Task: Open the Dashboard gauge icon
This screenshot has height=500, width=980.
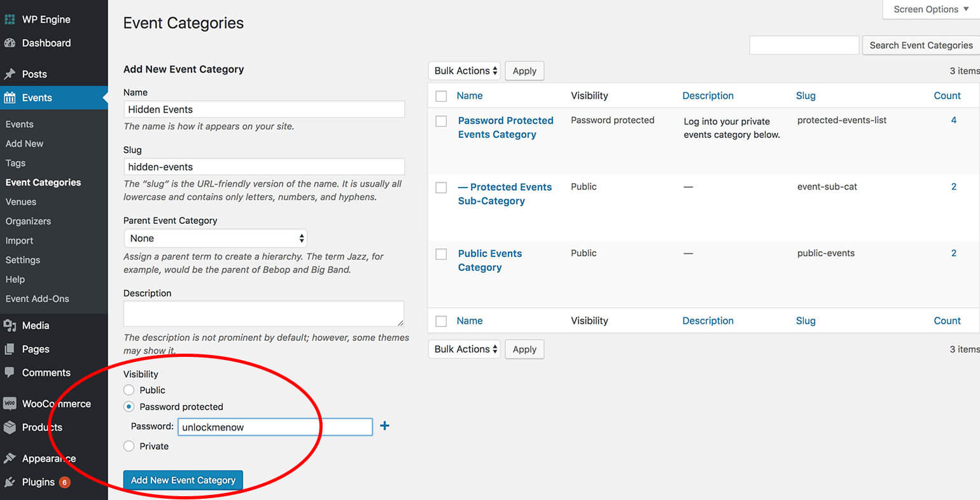Action: tap(10, 43)
